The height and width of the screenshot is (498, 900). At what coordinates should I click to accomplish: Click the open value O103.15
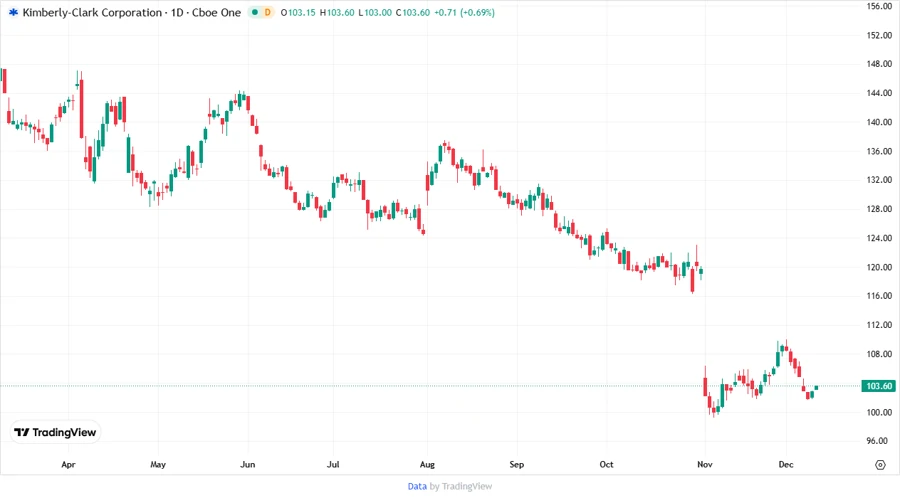(x=298, y=13)
